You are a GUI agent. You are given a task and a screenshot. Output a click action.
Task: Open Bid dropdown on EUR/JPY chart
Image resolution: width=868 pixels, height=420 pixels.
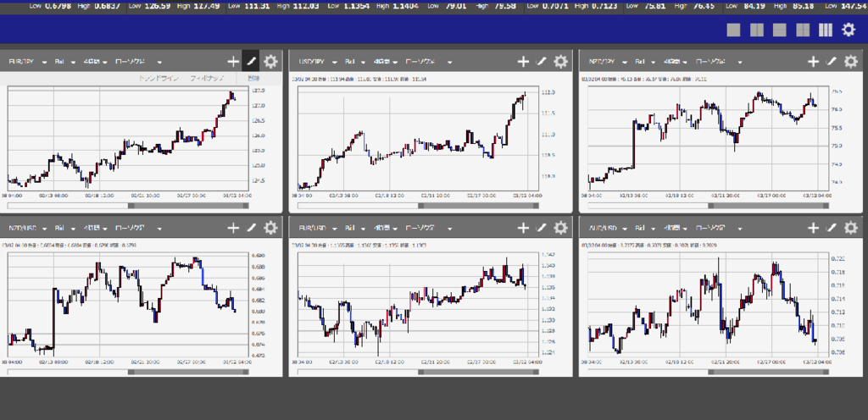pyautogui.click(x=64, y=62)
